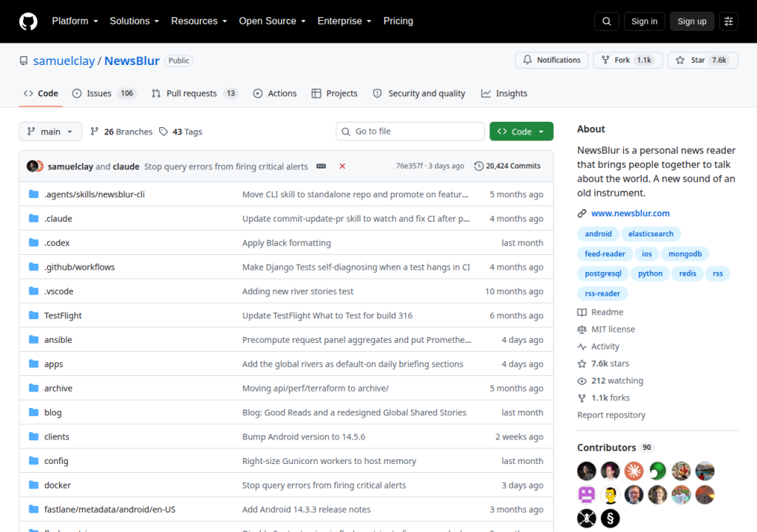Click the TestFlight folder icon
The image size is (757, 532).
click(33, 316)
